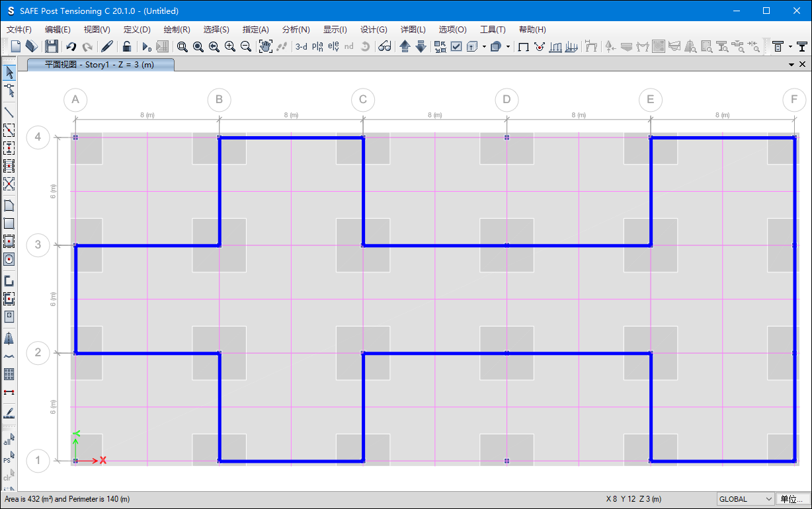Click the Save model icon

(52, 46)
